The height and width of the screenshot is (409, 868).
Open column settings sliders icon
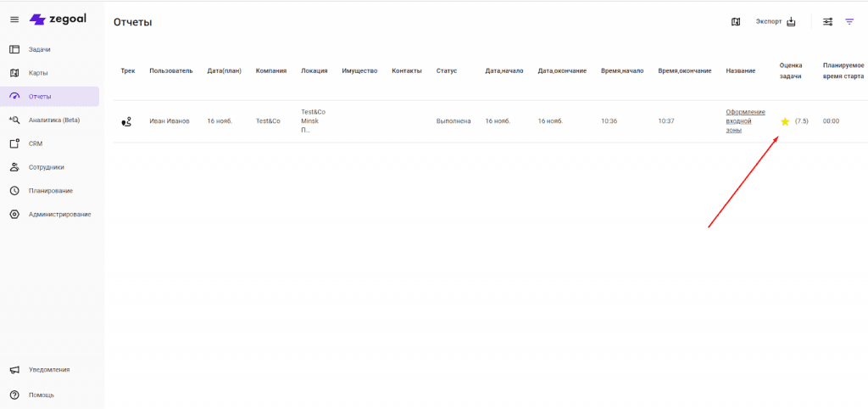tap(828, 22)
